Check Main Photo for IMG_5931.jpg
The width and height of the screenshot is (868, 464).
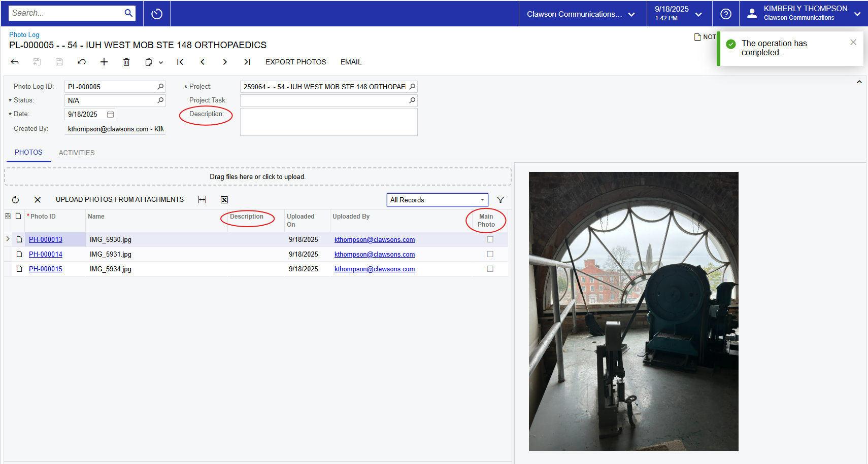(490, 254)
